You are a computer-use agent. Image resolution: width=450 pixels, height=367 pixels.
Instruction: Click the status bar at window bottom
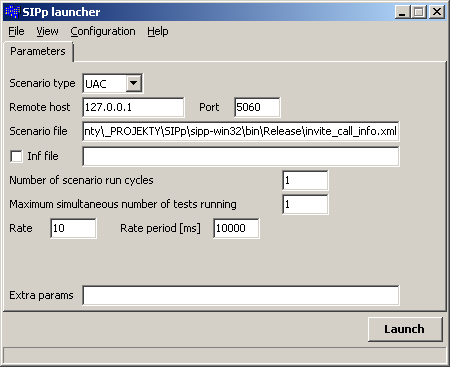point(225,355)
